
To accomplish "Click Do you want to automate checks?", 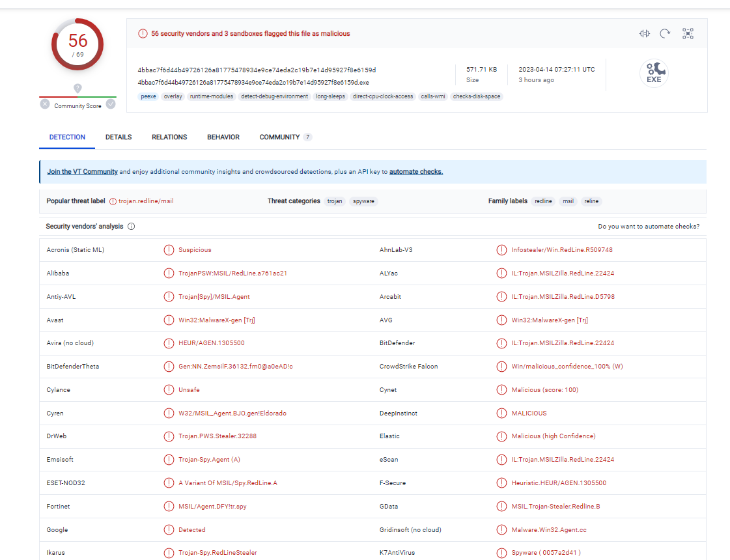I will coord(649,226).
